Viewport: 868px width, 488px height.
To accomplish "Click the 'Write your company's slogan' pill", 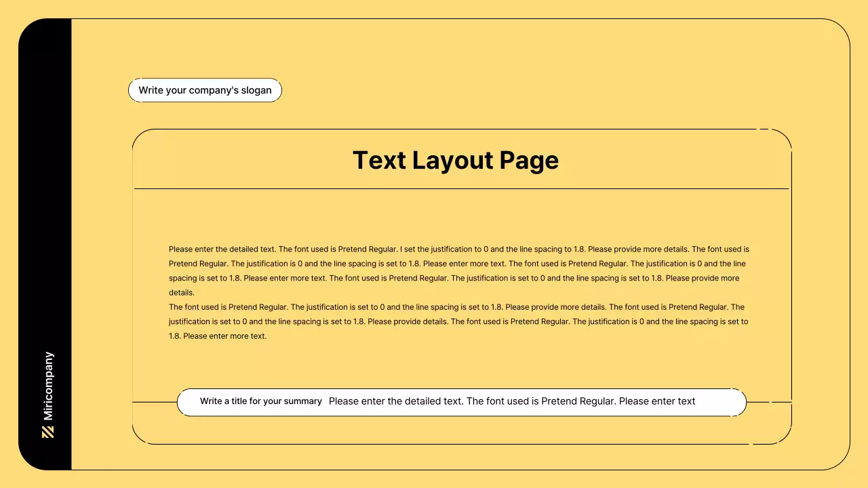I will click(205, 89).
